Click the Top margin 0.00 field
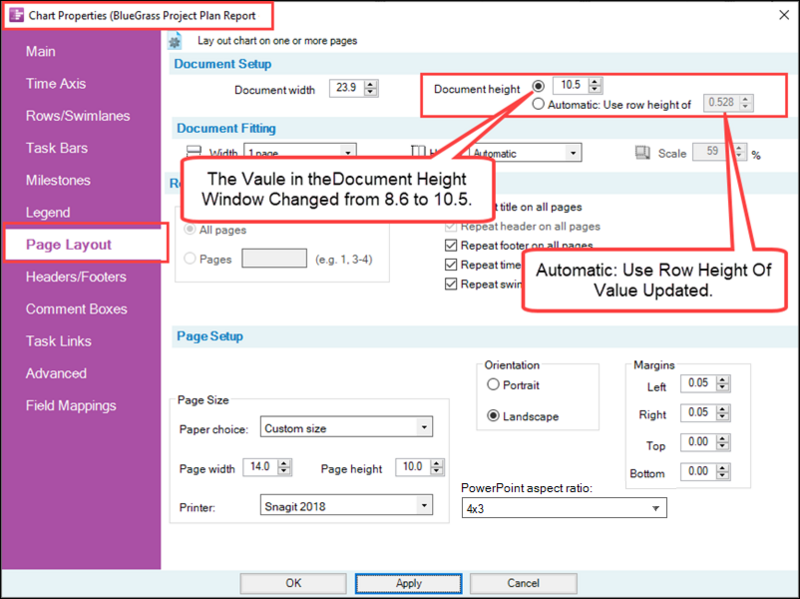The height and width of the screenshot is (599, 800). (x=698, y=442)
